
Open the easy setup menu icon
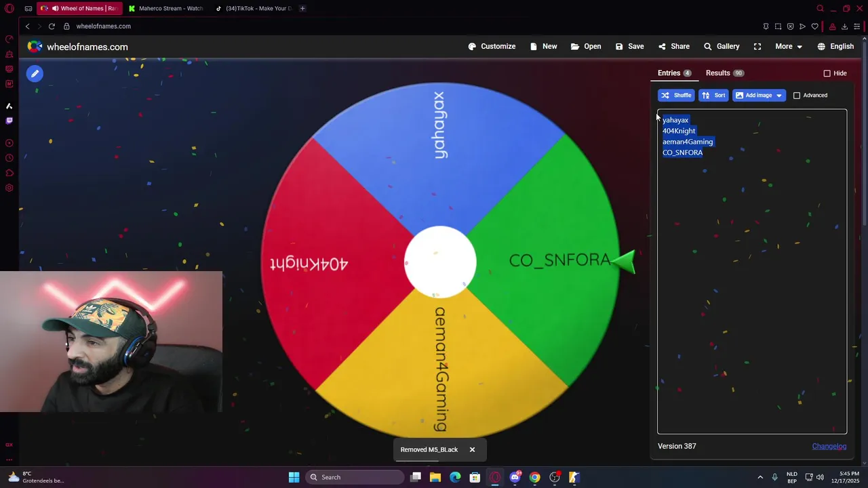pyautogui.click(x=856, y=26)
